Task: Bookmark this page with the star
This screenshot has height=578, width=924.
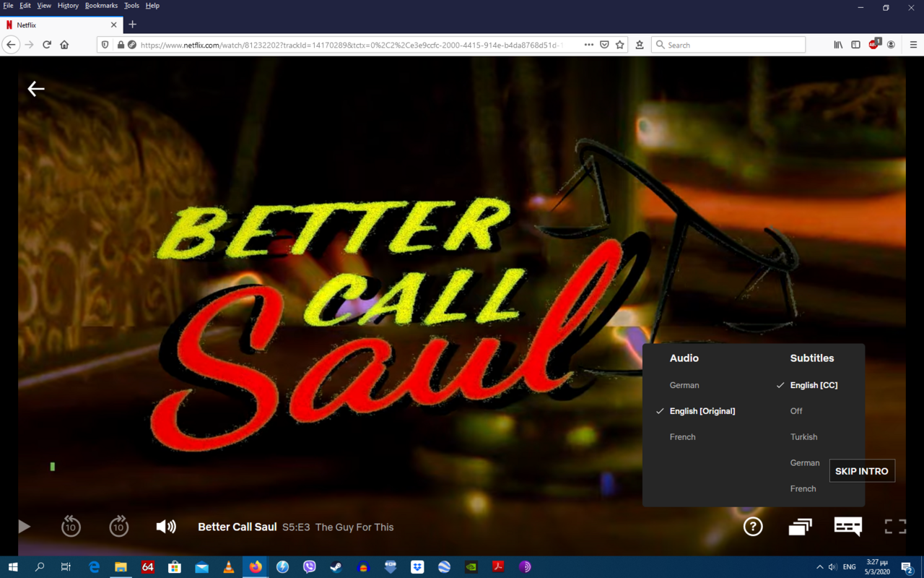Action: [x=620, y=45]
